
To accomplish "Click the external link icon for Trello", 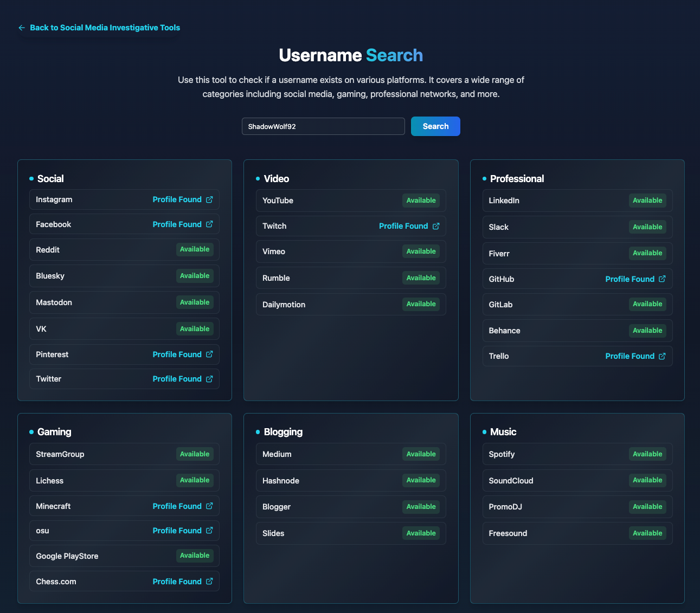I will (662, 356).
